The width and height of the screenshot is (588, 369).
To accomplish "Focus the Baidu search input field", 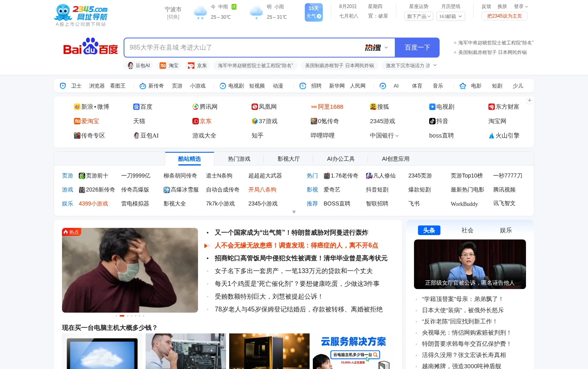I will [244, 48].
